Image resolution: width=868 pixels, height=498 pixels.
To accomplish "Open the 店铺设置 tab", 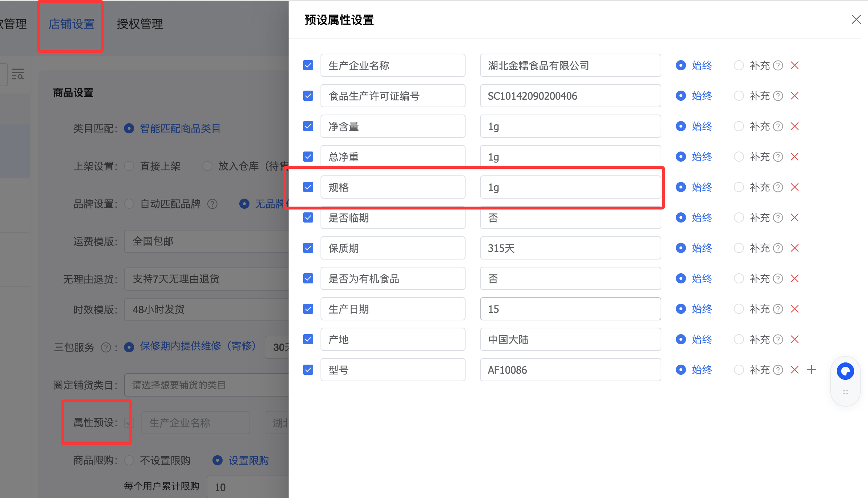I will click(x=71, y=24).
